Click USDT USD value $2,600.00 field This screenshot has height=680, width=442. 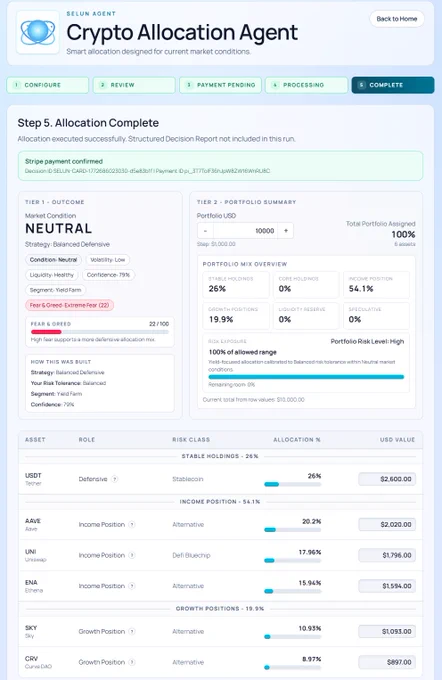387,479
